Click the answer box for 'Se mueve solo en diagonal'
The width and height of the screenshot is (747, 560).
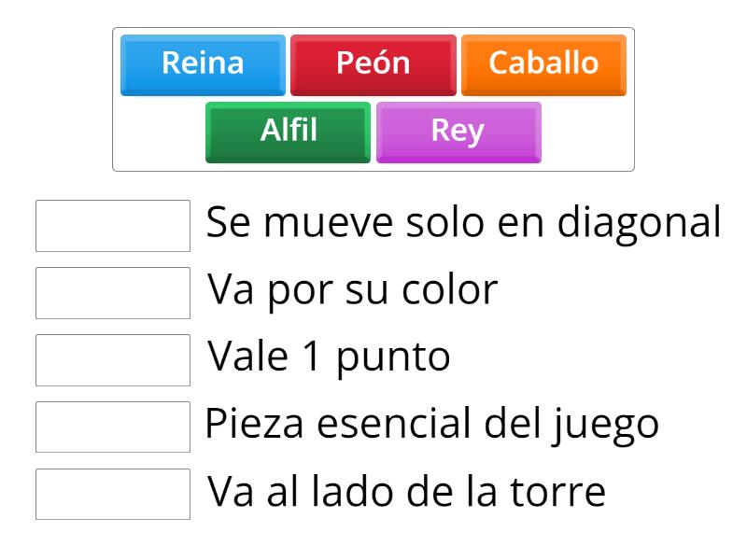(113, 225)
